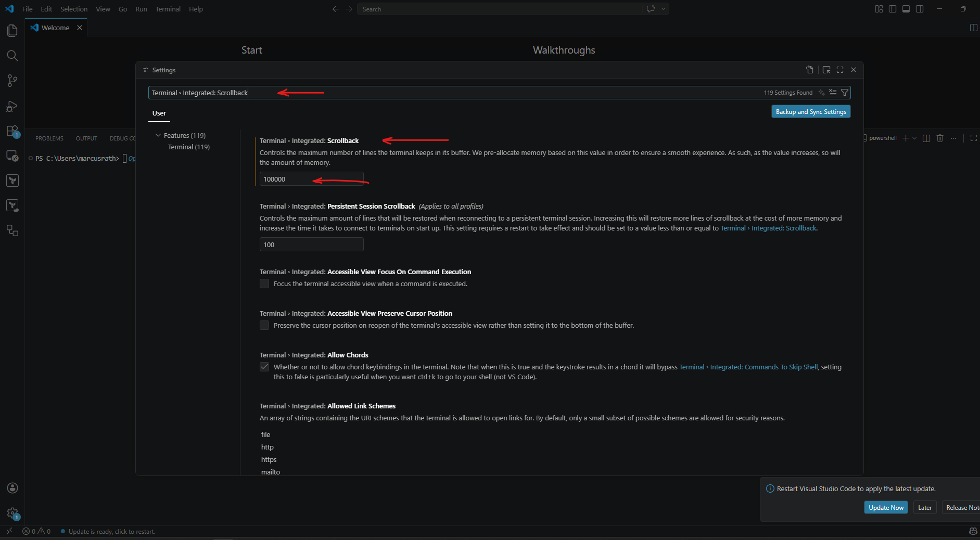Open the Selection menu

74,9
